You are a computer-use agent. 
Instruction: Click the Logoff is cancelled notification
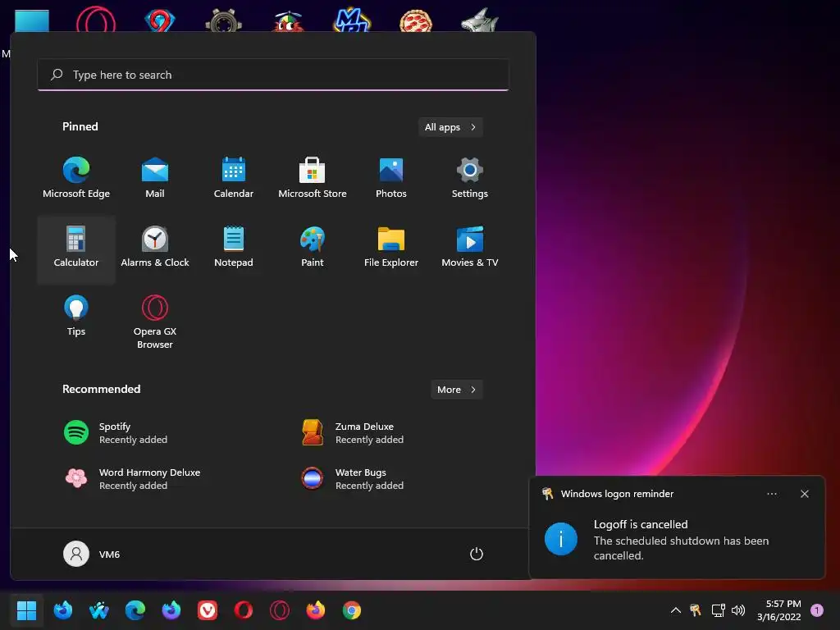point(677,527)
